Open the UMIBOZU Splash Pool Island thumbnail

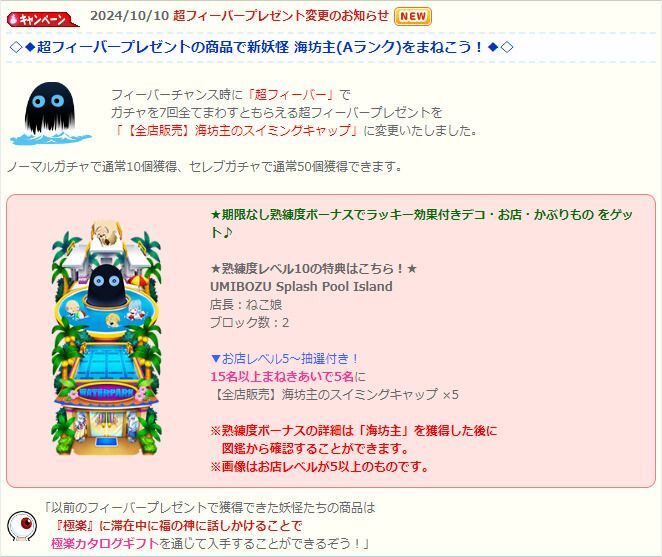[x=106, y=337]
